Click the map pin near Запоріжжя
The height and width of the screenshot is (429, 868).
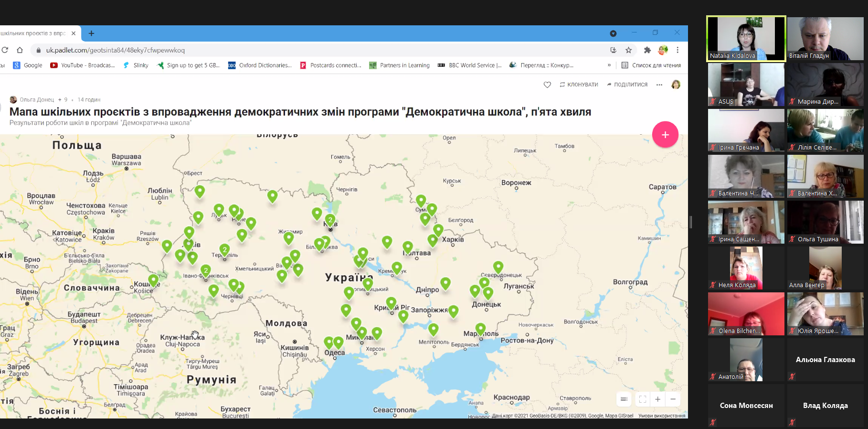tap(453, 311)
